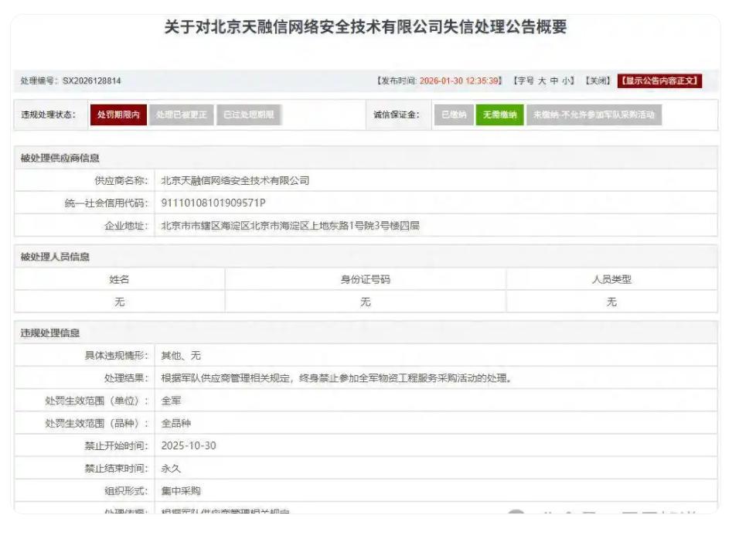Image resolution: width=756 pixels, height=539 pixels.
Task: Click the 人员类型 column header
Action: (611, 280)
